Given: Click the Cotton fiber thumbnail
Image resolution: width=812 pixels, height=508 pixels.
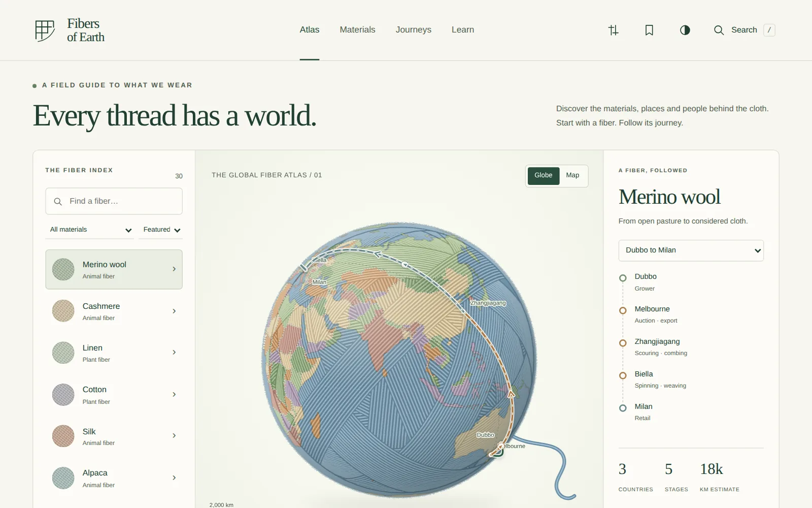Looking at the screenshot, I should coord(63,395).
